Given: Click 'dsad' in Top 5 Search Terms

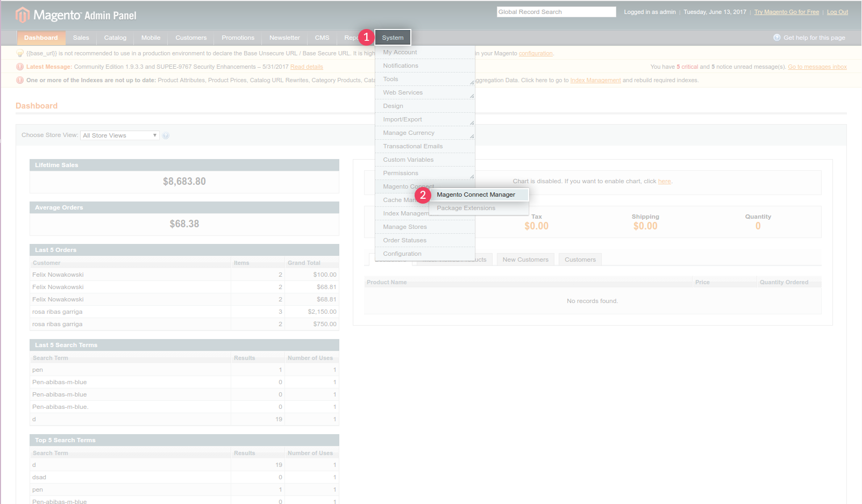Looking at the screenshot, I should point(39,477).
